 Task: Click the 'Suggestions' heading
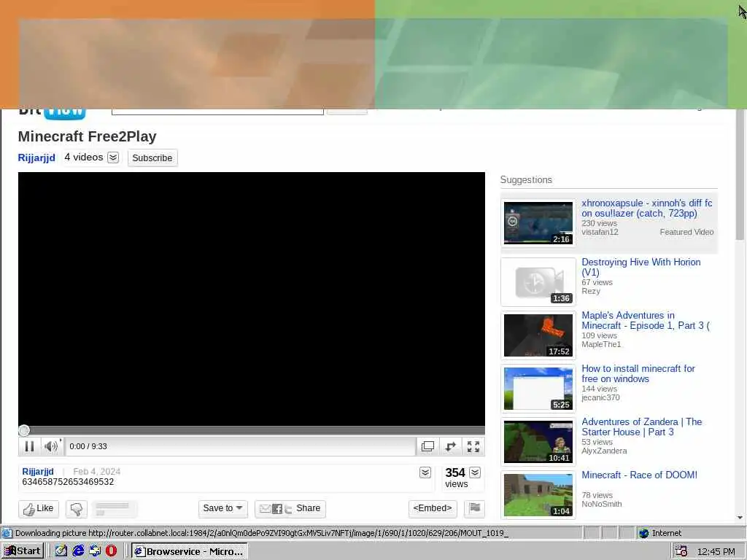click(526, 179)
